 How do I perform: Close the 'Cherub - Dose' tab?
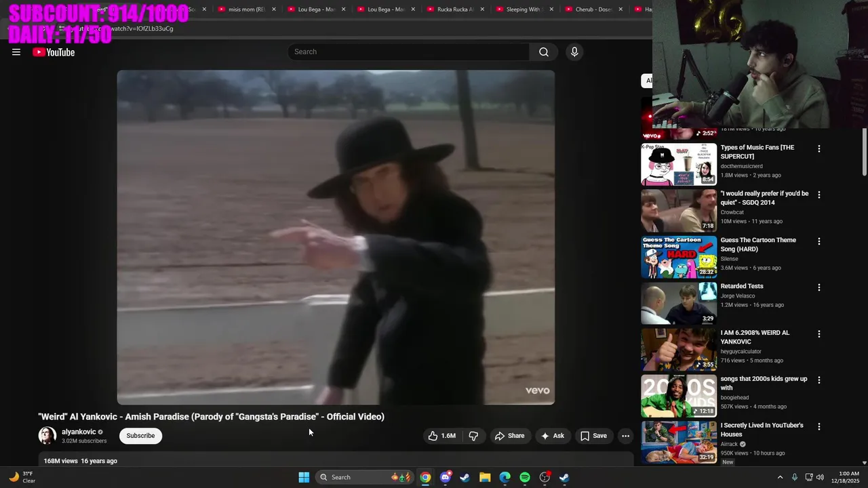click(620, 9)
